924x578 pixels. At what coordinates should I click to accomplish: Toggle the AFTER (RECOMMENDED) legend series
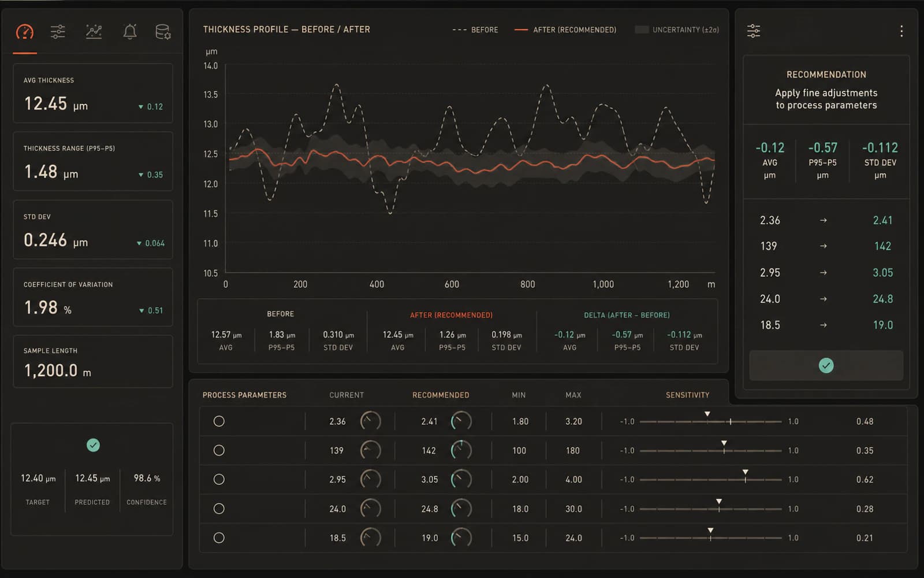(x=565, y=29)
